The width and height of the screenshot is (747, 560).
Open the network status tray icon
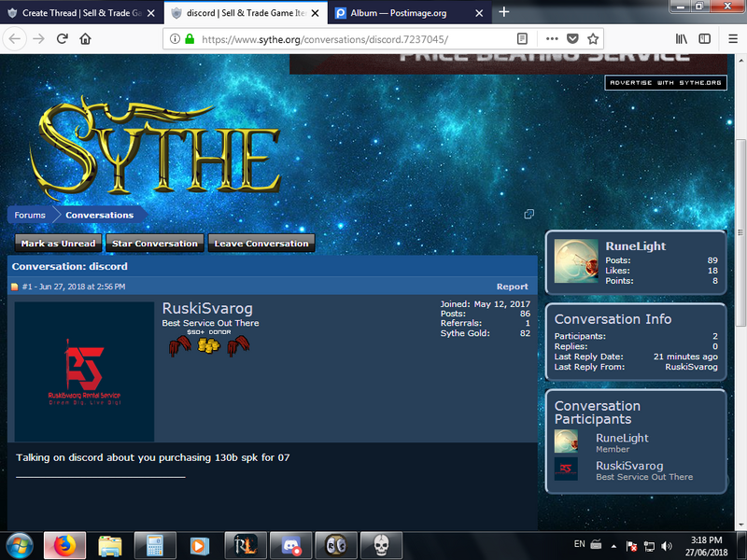click(x=649, y=546)
